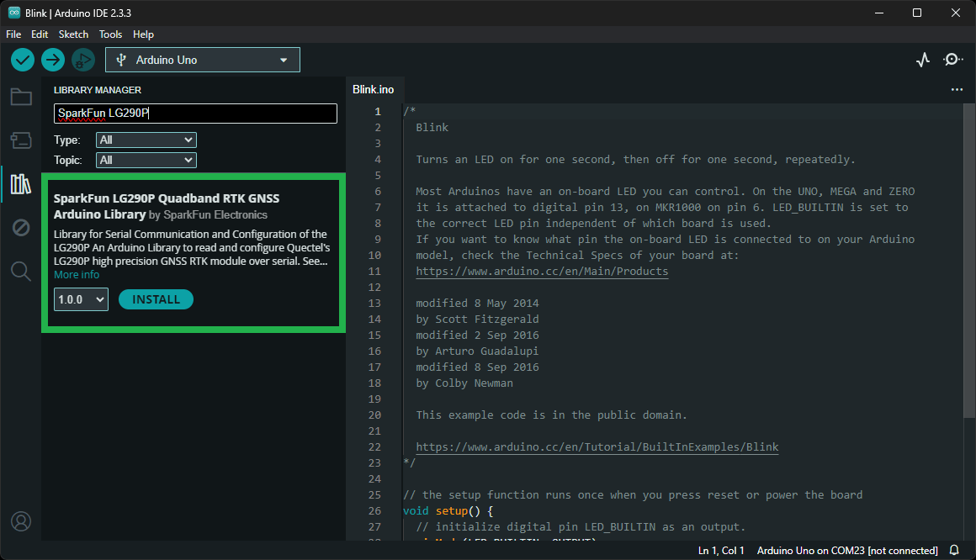This screenshot has width=976, height=560.
Task: Click the LIBRARY MANAGER heading
Action: [x=97, y=90]
